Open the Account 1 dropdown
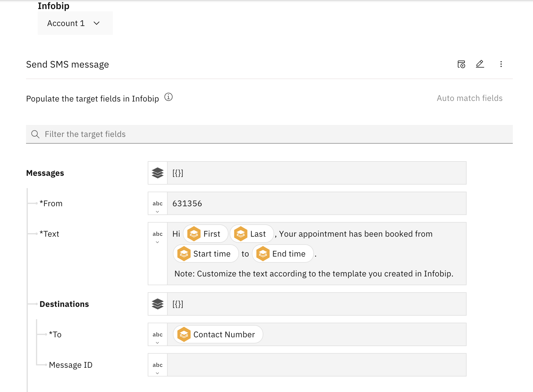The height and width of the screenshot is (392, 533). [x=75, y=23]
